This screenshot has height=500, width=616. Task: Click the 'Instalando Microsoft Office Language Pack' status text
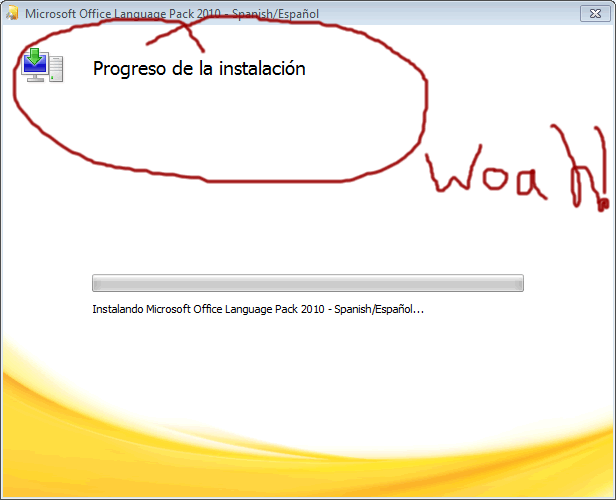click(x=258, y=310)
